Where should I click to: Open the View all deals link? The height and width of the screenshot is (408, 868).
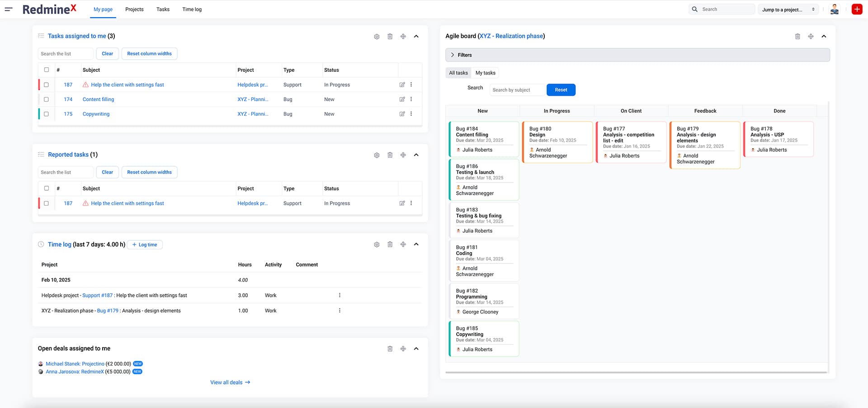click(230, 382)
